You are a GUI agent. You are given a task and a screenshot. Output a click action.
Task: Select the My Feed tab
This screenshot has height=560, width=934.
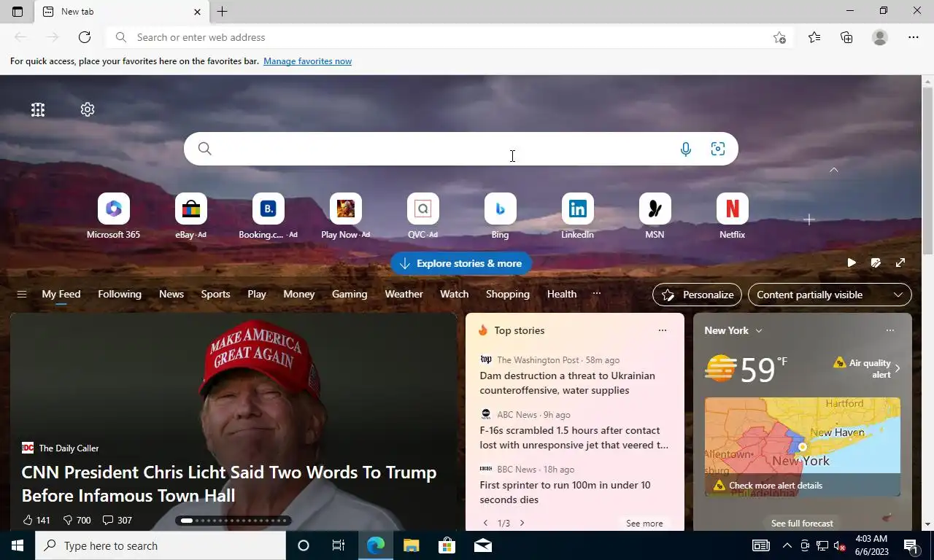click(x=61, y=294)
